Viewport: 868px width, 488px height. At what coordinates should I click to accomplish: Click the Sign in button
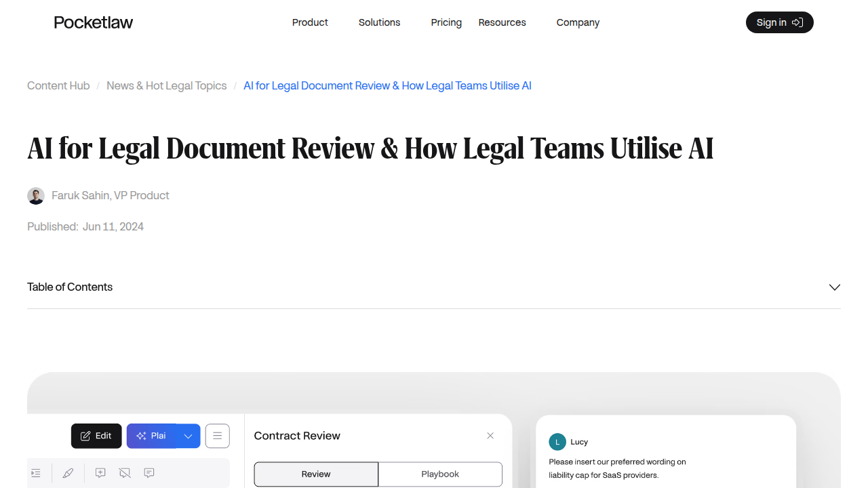(780, 22)
